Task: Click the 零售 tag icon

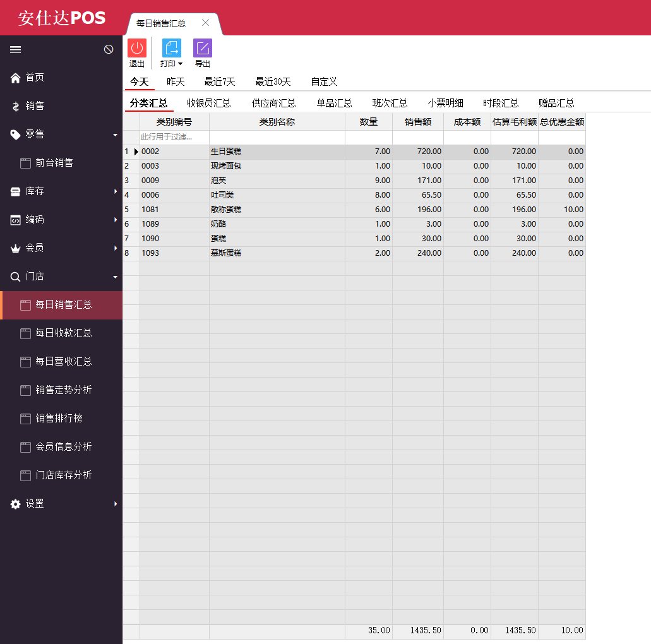Action: coord(15,134)
